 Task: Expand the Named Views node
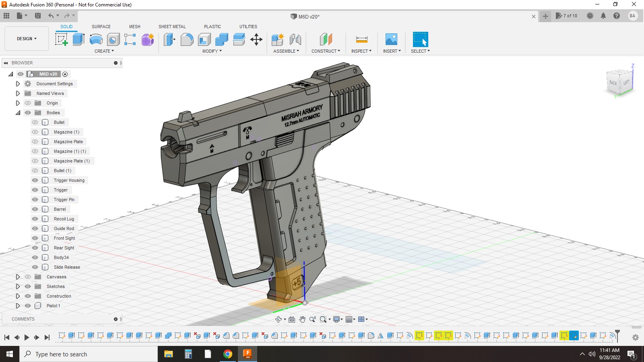tap(18, 93)
